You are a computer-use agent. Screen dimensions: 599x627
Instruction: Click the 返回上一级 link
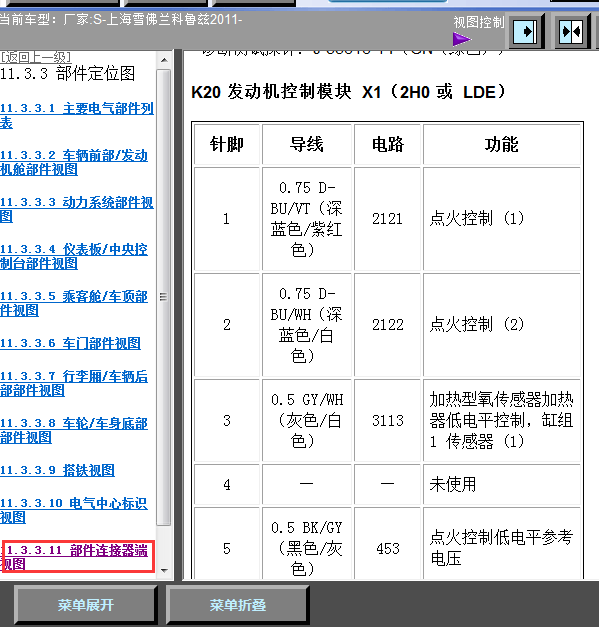click(35, 58)
